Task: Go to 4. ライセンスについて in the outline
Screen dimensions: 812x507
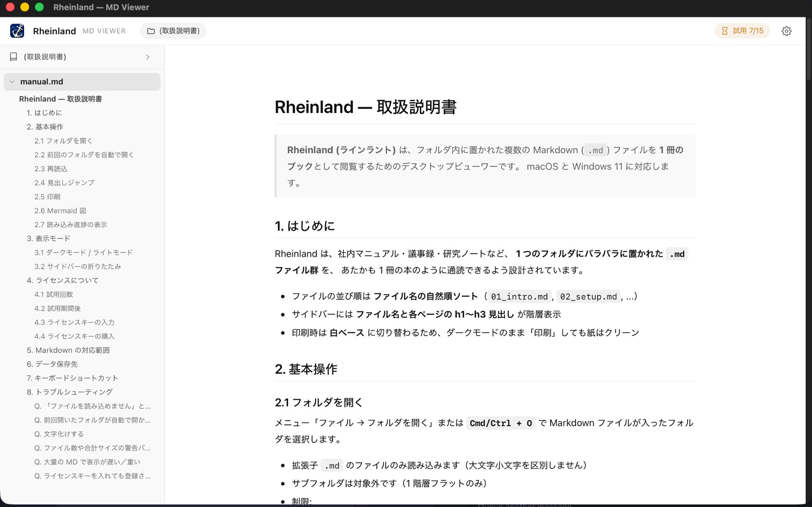Action: point(63,280)
